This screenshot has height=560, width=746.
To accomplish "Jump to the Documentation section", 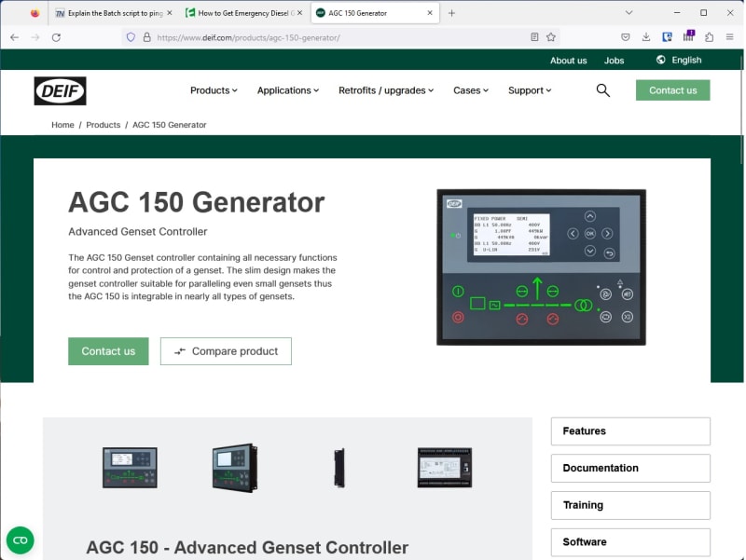I will point(630,469).
